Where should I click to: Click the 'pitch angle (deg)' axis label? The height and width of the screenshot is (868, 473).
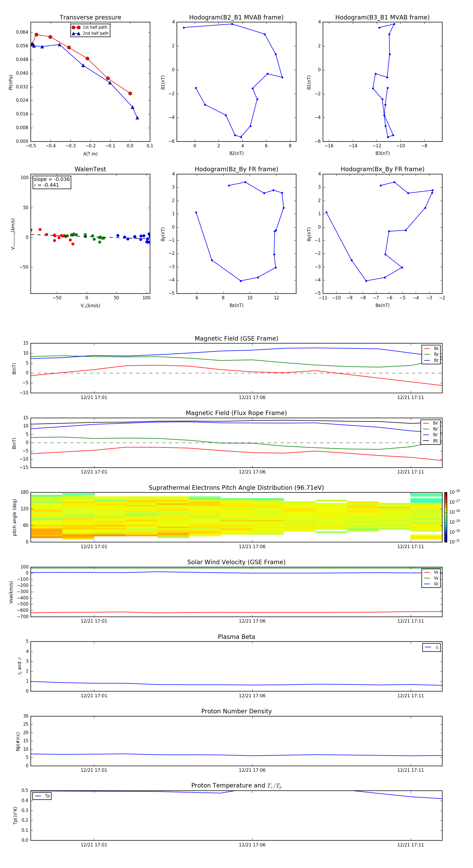point(14,517)
